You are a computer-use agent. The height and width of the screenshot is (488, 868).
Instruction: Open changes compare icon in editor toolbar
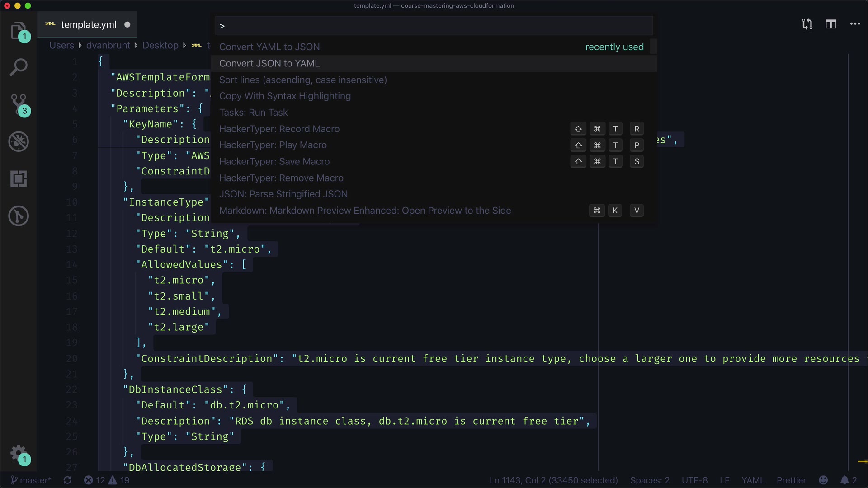807,24
